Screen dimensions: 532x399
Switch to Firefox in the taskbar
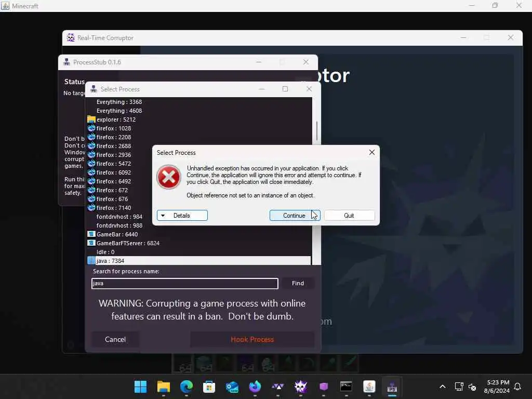point(255,387)
